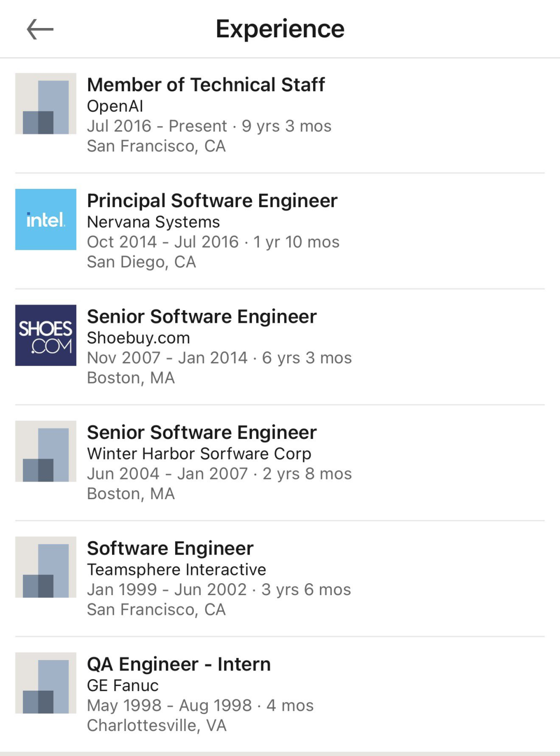Tap the Teamsphere Interactive company name

click(176, 569)
